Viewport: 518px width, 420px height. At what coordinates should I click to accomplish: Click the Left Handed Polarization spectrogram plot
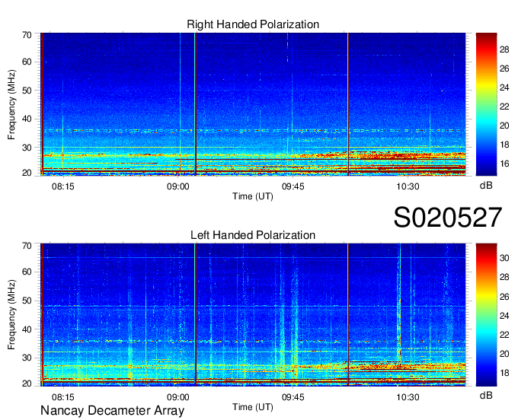(x=253, y=315)
